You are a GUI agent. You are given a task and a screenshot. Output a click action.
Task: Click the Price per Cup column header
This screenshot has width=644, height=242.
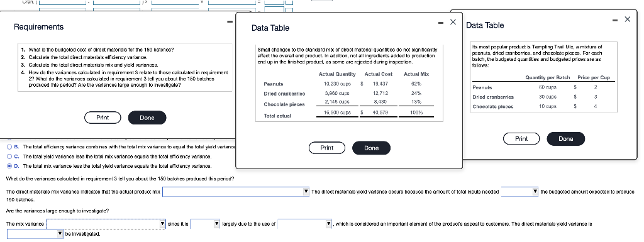[594, 77]
